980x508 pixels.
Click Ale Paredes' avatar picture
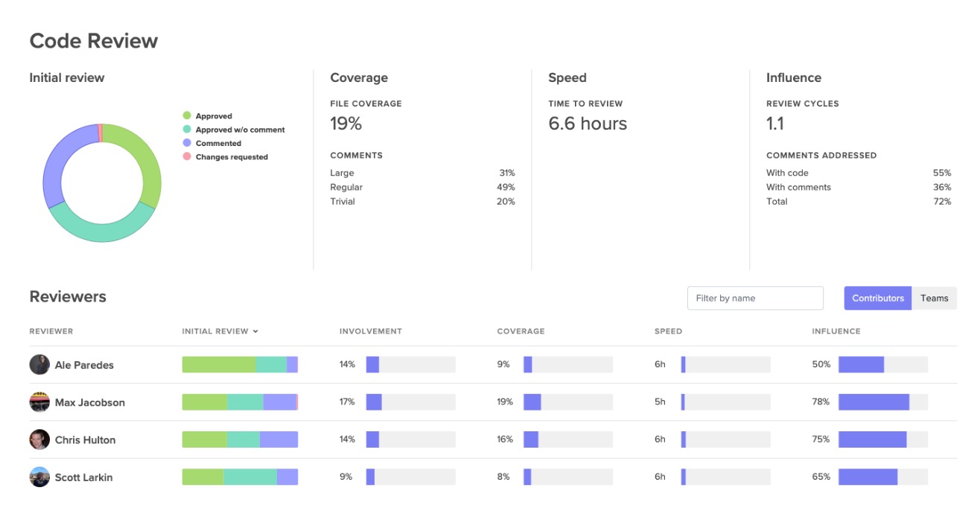(39, 365)
